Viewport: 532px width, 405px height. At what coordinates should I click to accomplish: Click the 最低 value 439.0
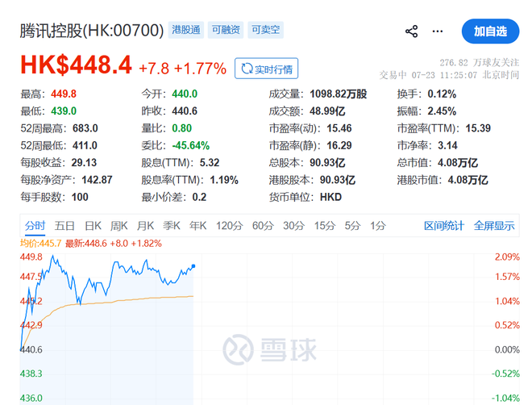point(64,111)
